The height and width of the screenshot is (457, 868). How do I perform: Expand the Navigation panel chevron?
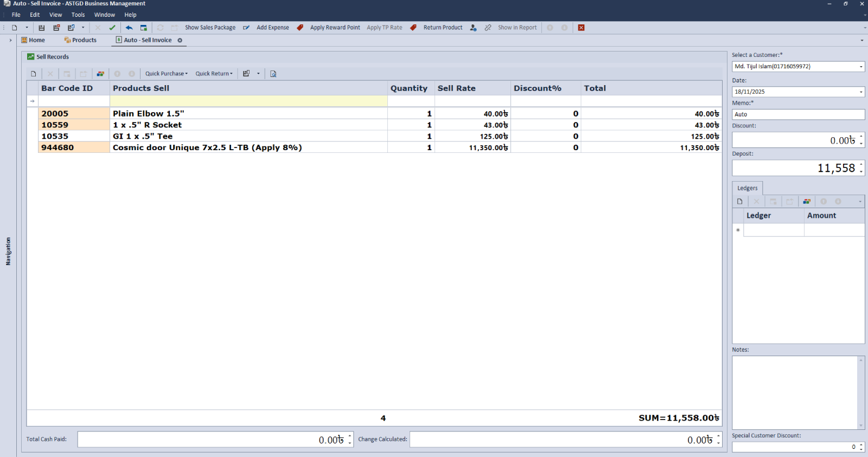[10, 40]
